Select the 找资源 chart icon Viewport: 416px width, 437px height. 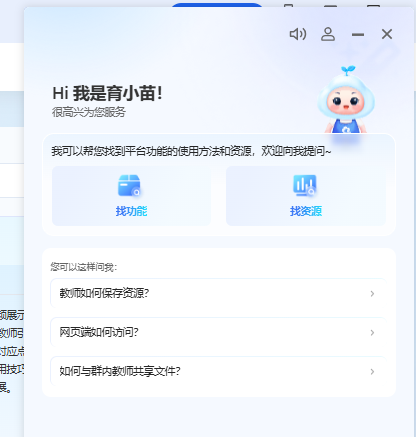pos(305,185)
